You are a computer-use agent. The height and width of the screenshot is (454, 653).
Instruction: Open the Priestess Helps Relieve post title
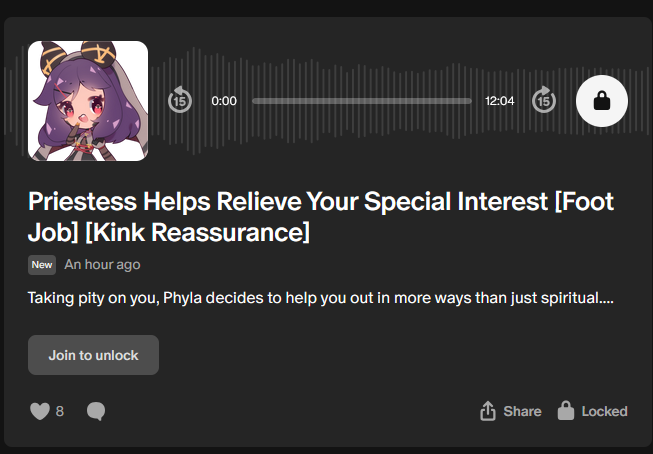coord(321,217)
